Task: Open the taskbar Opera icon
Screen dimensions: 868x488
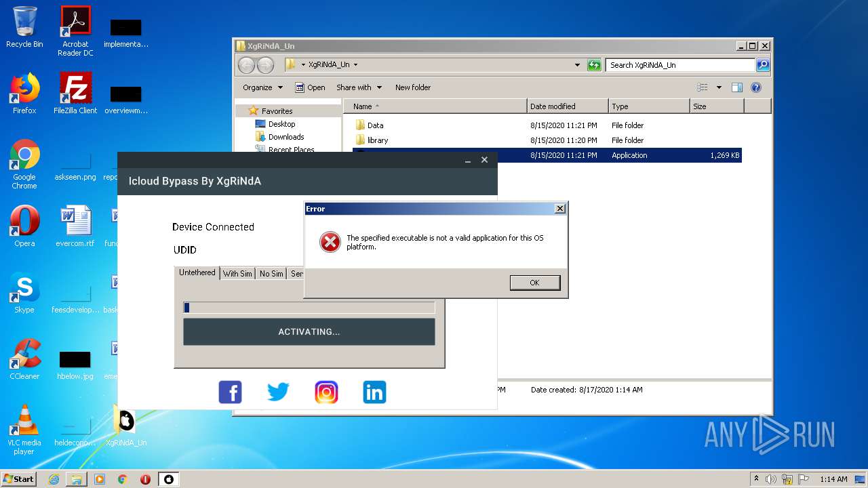Action: pyautogui.click(x=145, y=479)
